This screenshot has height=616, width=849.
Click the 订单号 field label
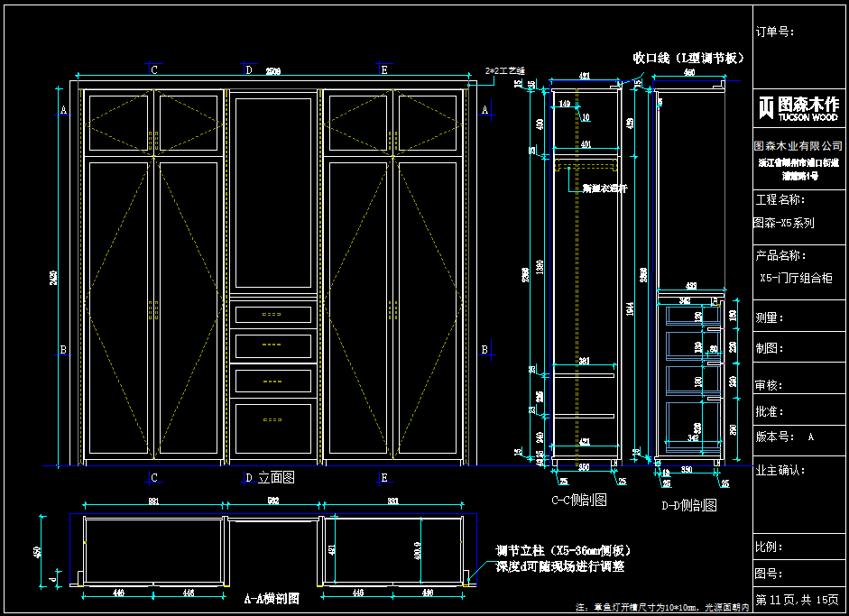(775, 32)
